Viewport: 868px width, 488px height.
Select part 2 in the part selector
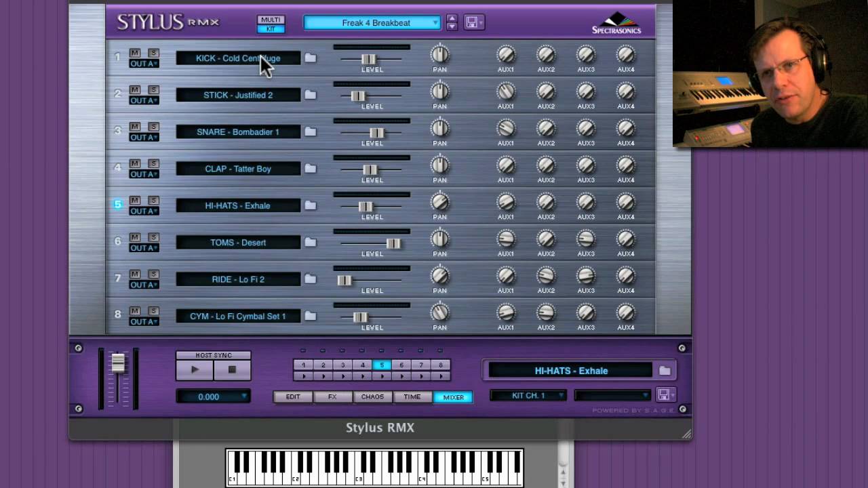(323, 365)
